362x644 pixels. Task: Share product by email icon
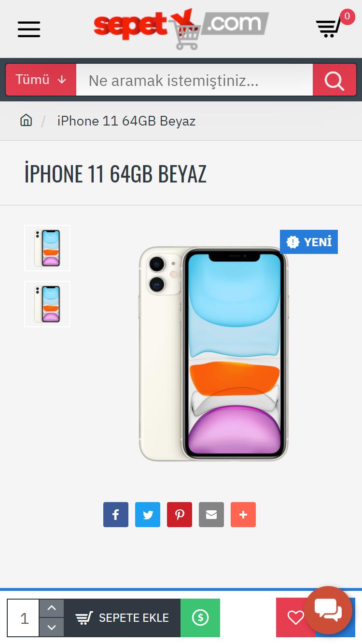tap(211, 515)
